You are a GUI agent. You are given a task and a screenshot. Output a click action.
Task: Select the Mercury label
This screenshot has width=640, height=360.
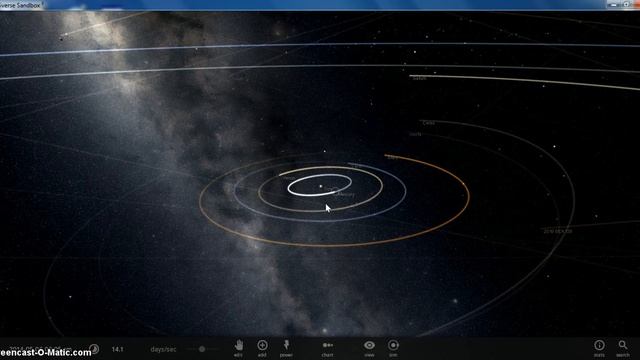click(x=345, y=195)
